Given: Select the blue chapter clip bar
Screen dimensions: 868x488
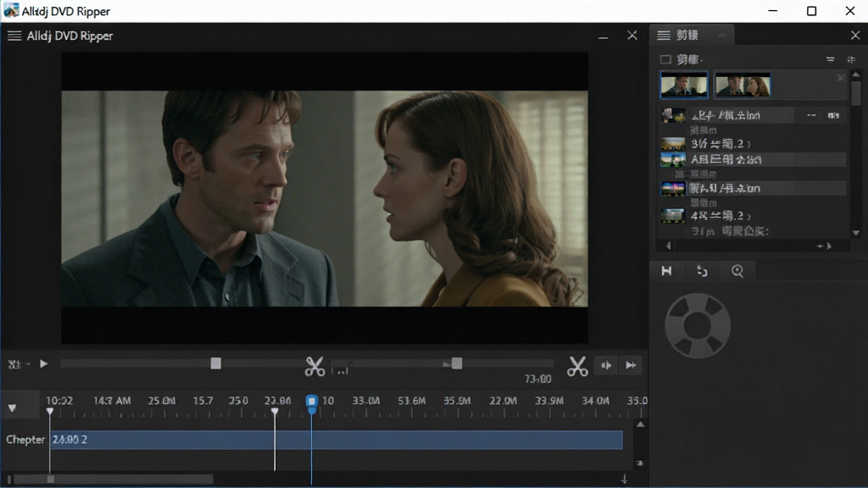Looking at the screenshot, I should pyautogui.click(x=337, y=440).
